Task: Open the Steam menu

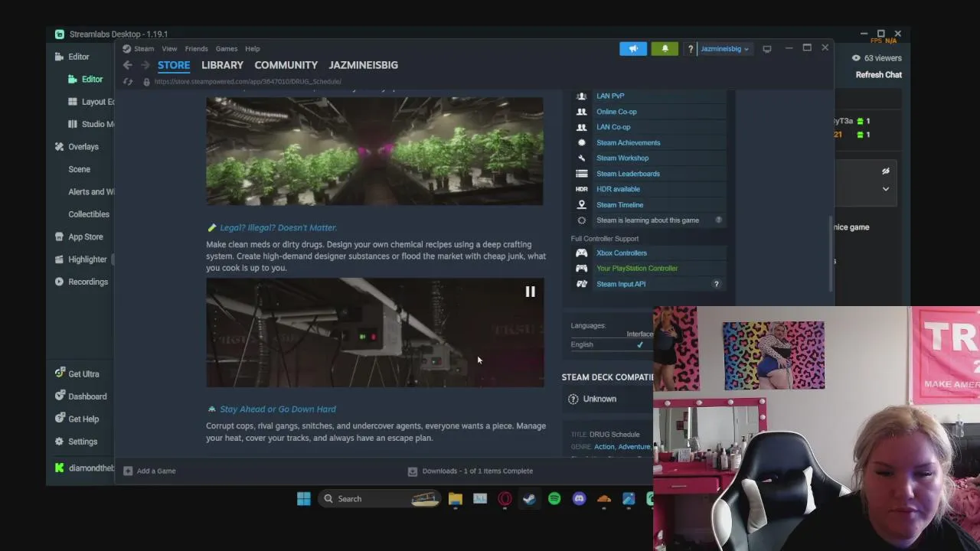Action: (144, 48)
